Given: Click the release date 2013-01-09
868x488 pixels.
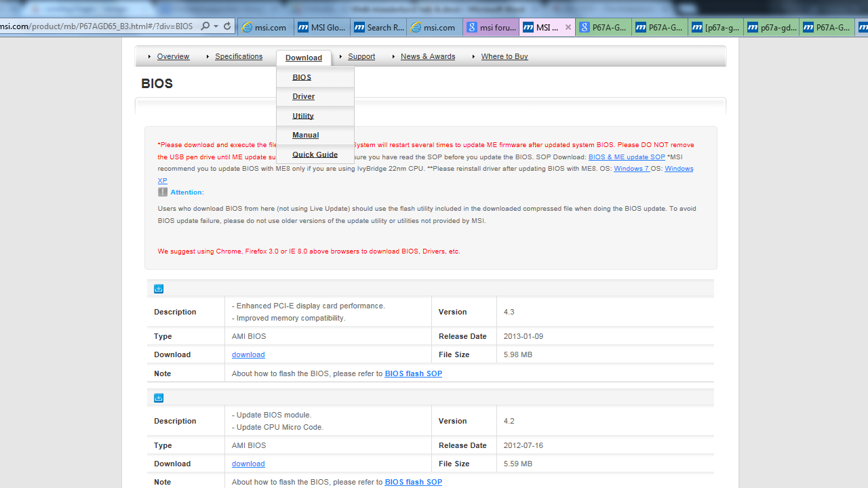Looking at the screenshot, I should click(x=524, y=336).
